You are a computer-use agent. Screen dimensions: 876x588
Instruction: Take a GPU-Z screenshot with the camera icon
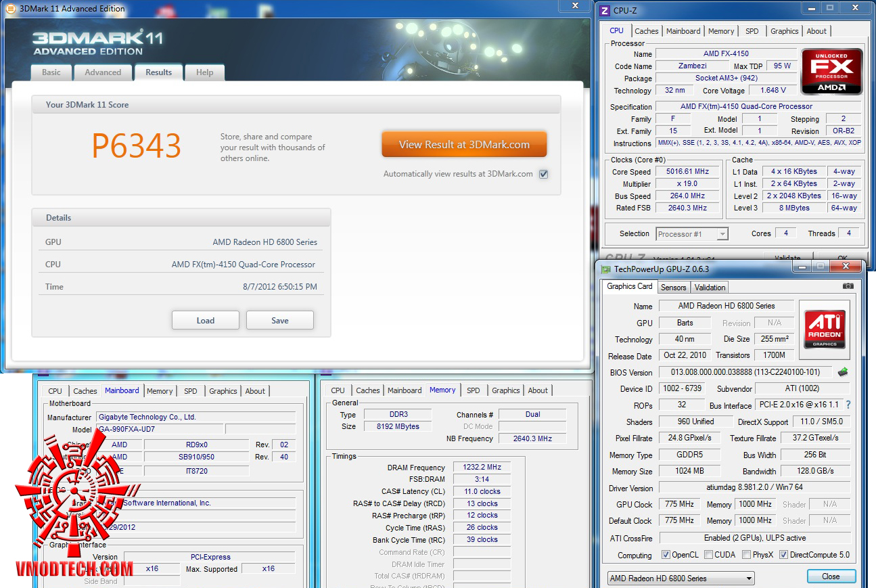click(x=848, y=286)
